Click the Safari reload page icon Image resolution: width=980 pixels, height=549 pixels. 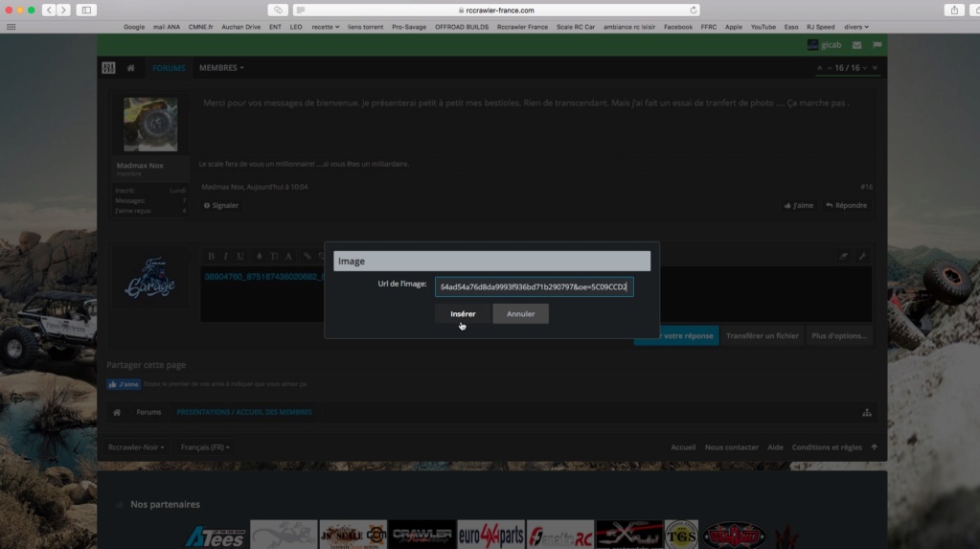[x=693, y=10]
